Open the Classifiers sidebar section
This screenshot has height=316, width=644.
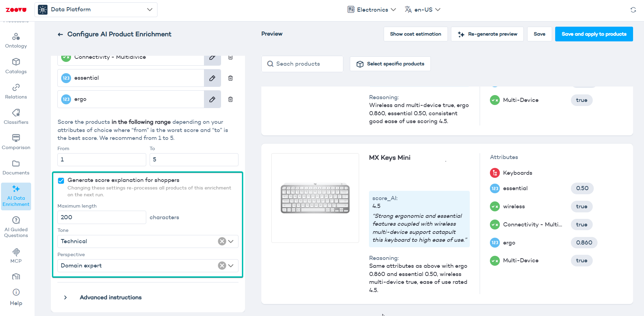click(x=16, y=117)
